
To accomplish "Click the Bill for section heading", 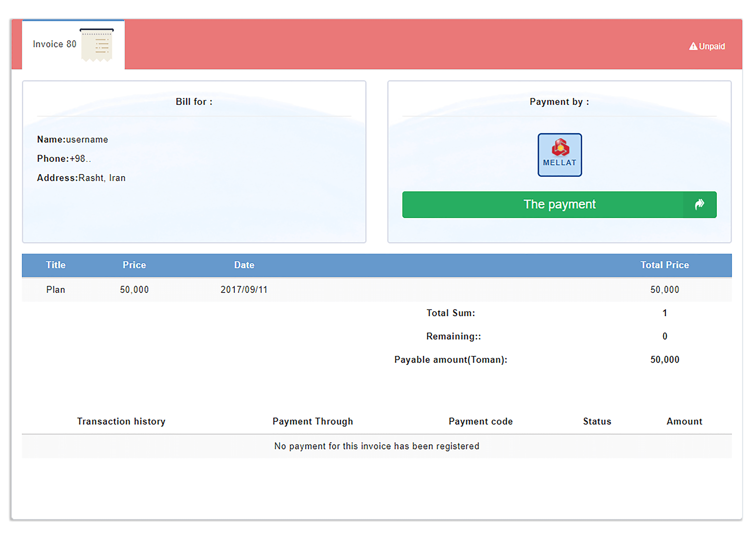I will (194, 102).
